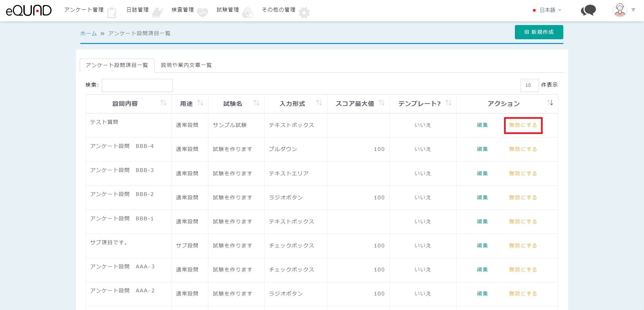Click the 新規作成 button

(539, 32)
